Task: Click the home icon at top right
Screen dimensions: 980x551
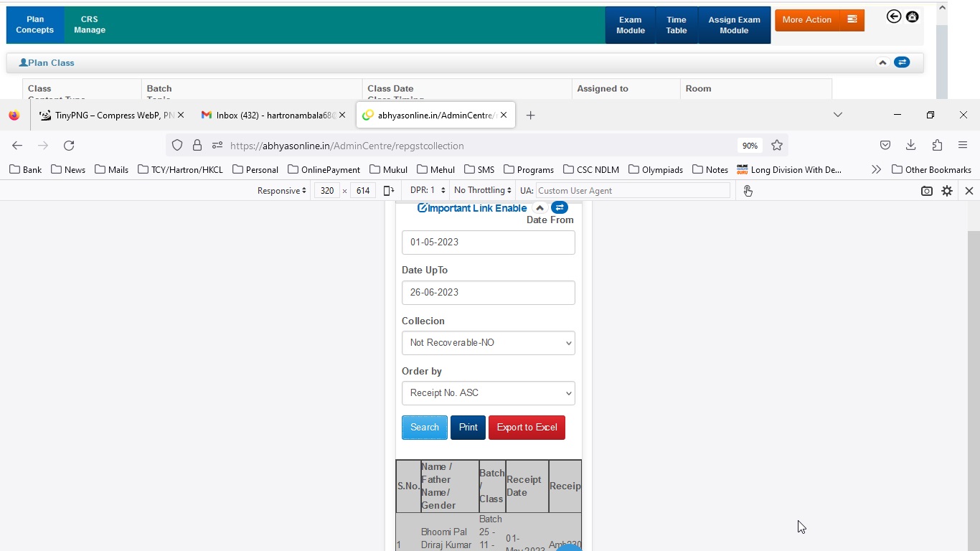Action: click(x=912, y=17)
